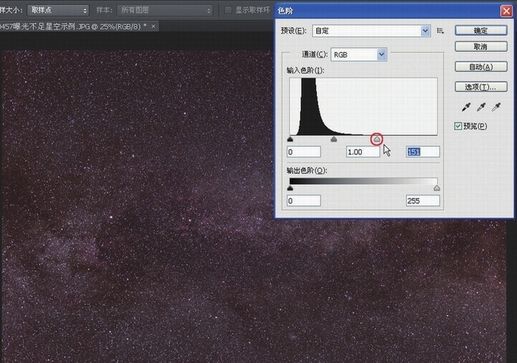517x363 pixels.
Task: Select the gray point eyedropper
Action: coord(481,107)
